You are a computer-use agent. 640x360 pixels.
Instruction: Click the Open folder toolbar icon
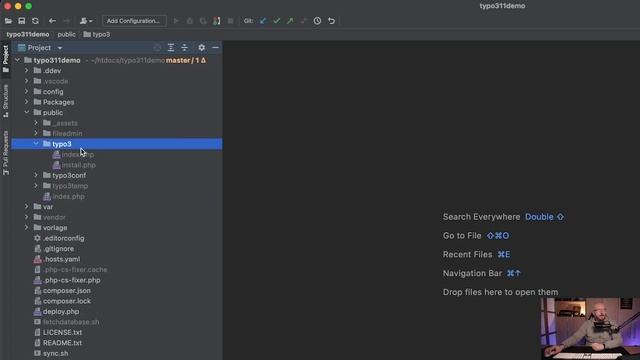8,21
